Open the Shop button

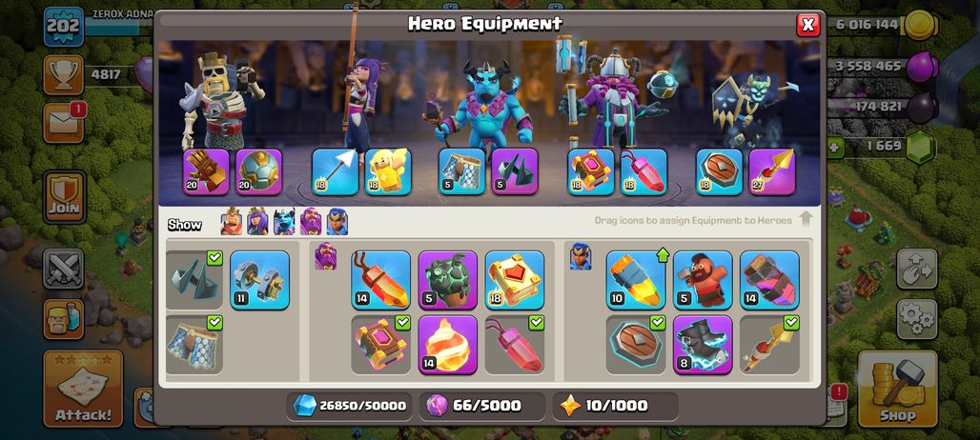[897, 389]
